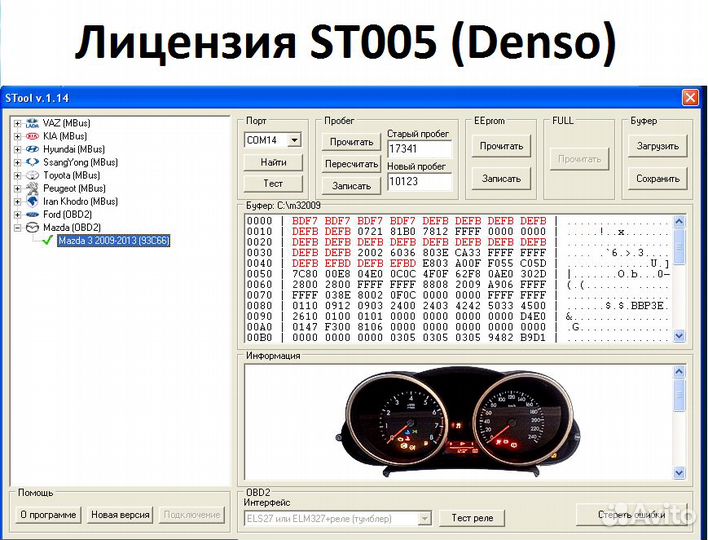
Task: Click the О программе button
Action: (48, 515)
